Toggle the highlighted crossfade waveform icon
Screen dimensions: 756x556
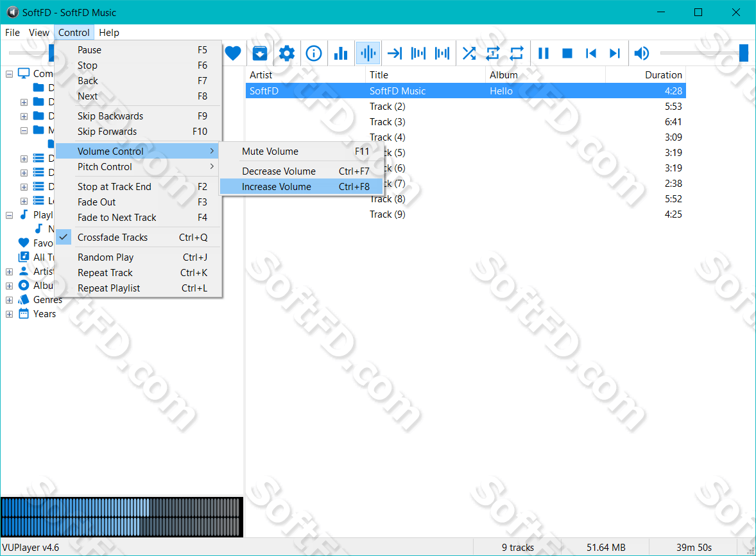pyautogui.click(x=368, y=53)
